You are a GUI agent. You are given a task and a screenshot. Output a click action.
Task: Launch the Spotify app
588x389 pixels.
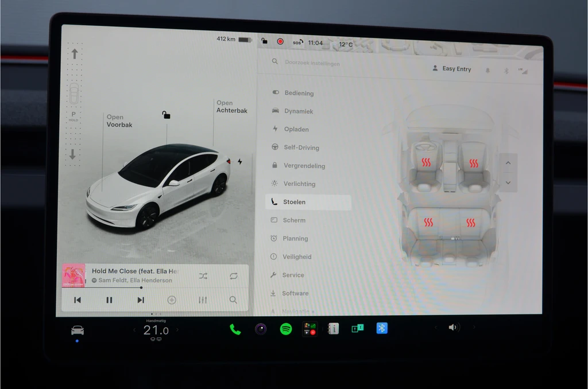(x=286, y=329)
